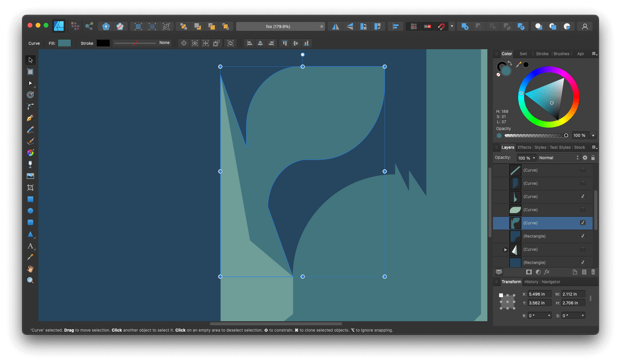The image size is (621, 364).
Task: Click the black Stroke colour swatch
Action: coord(103,43)
